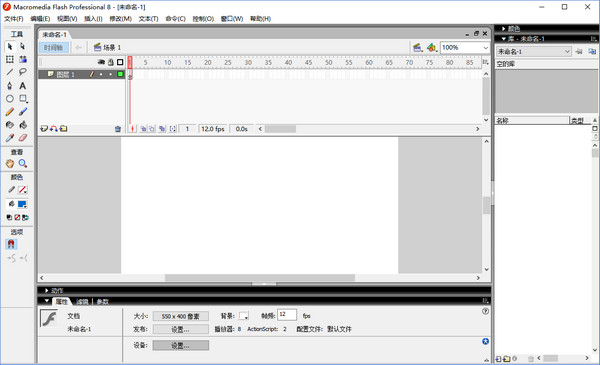Select the Fill Transform tool

click(x=23, y=59)
